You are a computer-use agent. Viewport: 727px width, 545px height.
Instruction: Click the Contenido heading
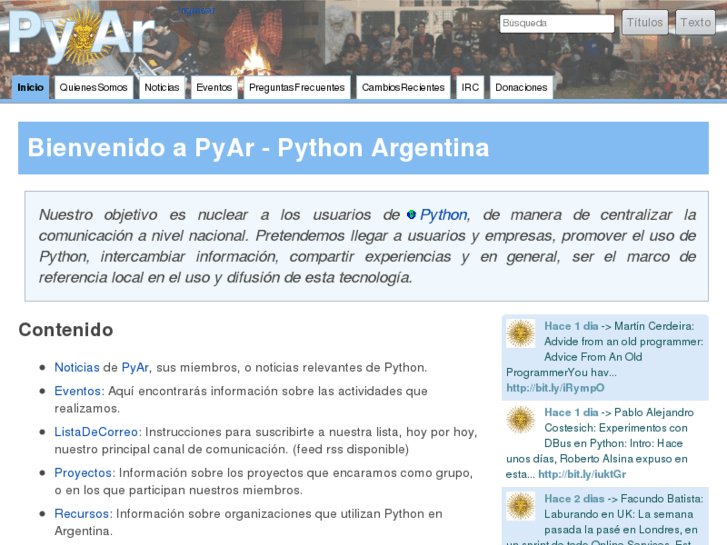click(x=66, y=330)
